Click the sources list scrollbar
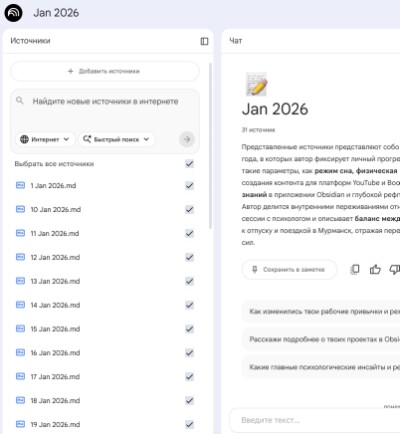Screen dimensions: 400x434 pyautogui.click(x=210, y=146)
